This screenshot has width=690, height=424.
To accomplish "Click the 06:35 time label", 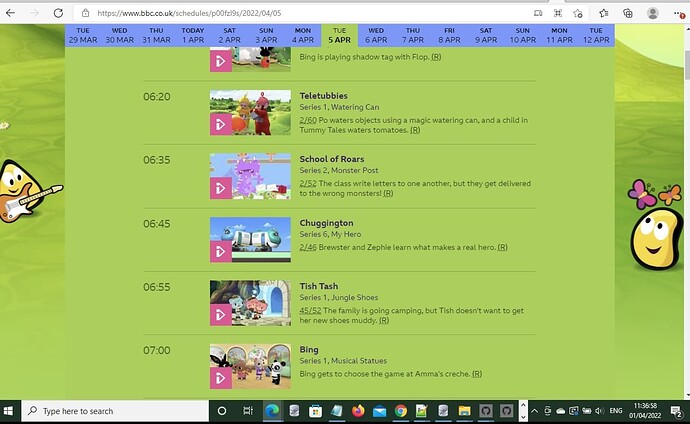I will pos(157,160).
